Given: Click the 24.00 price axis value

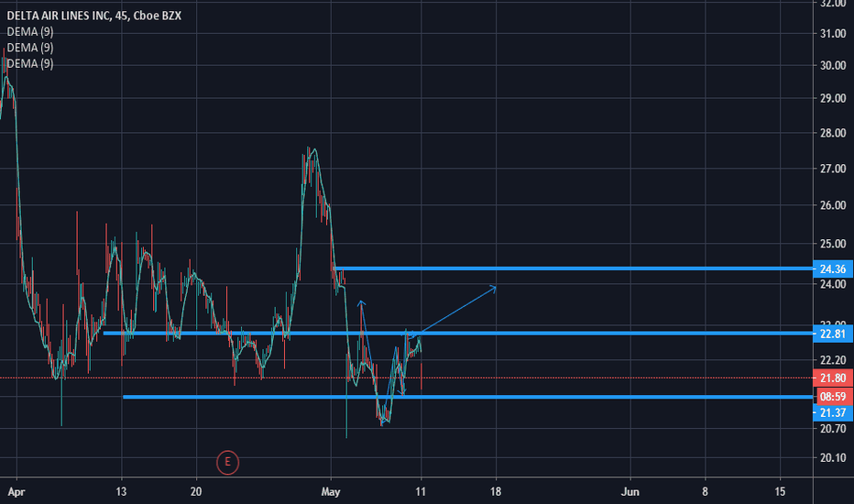Looking at the screenshot, I should coord(833,284).
